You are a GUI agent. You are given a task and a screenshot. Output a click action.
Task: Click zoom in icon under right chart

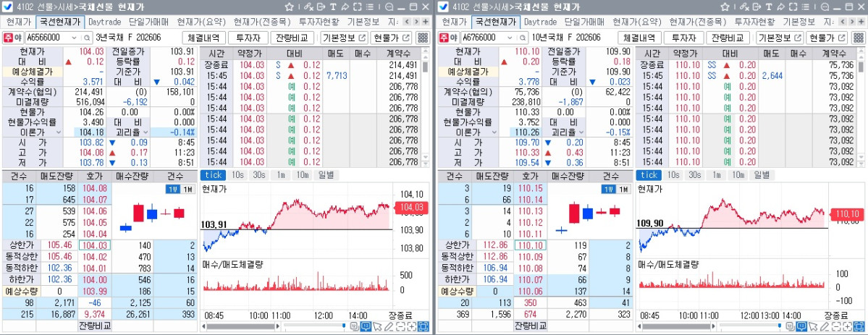[848, 326]
